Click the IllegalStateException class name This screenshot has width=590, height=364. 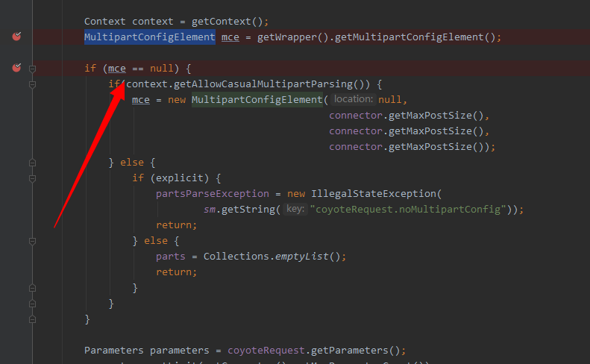tap(373, 194)
